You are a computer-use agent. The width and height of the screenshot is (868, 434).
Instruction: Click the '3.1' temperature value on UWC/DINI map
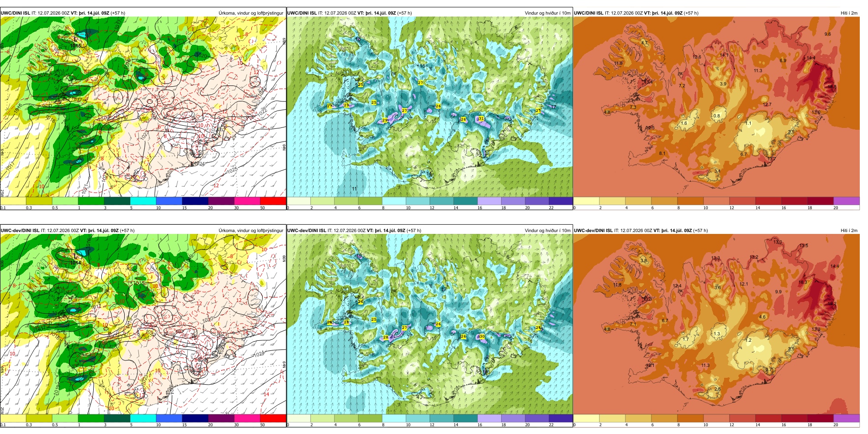717,171
